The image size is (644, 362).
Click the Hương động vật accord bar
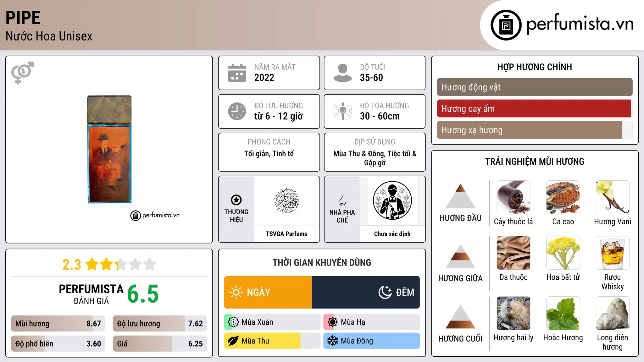[x=535, y=87]
